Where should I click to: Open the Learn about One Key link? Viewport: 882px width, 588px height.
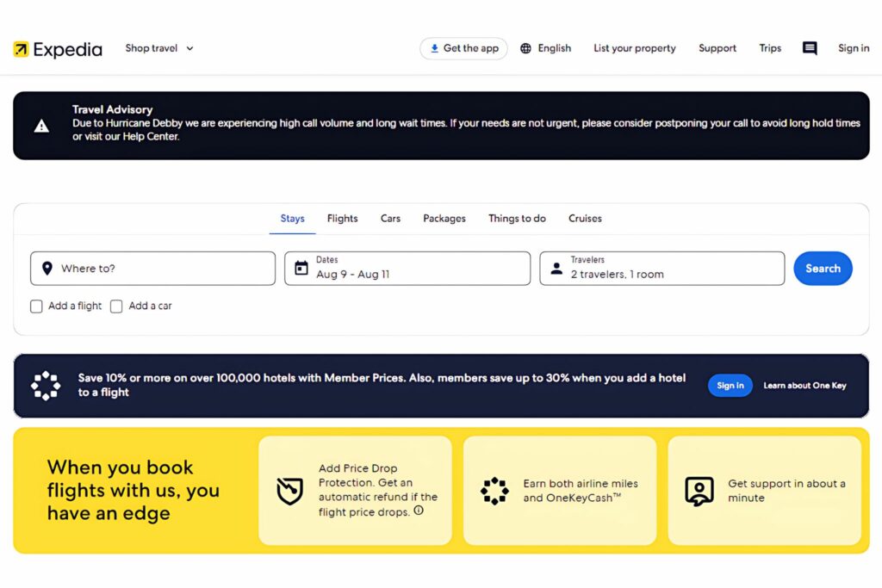(x=804, y=385)
